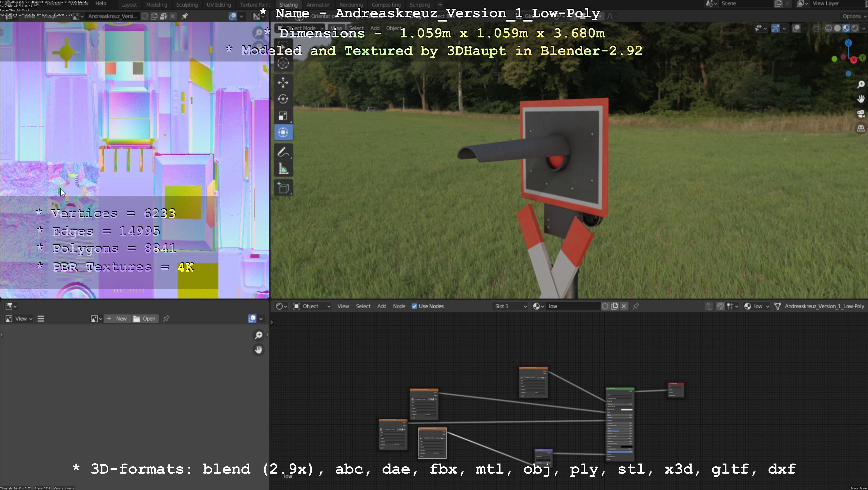
Task: Open the node editor Add menu
Action: pyautogui.click(x=382, y=306)
